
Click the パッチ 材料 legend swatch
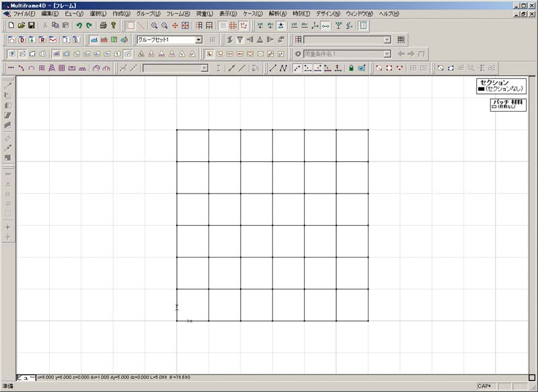[x=494, y=107]
